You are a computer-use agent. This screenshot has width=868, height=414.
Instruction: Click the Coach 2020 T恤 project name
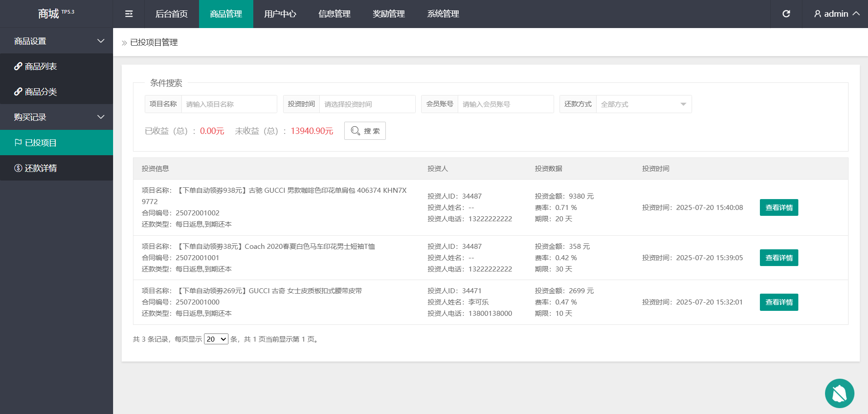click(x=275, y=247)
